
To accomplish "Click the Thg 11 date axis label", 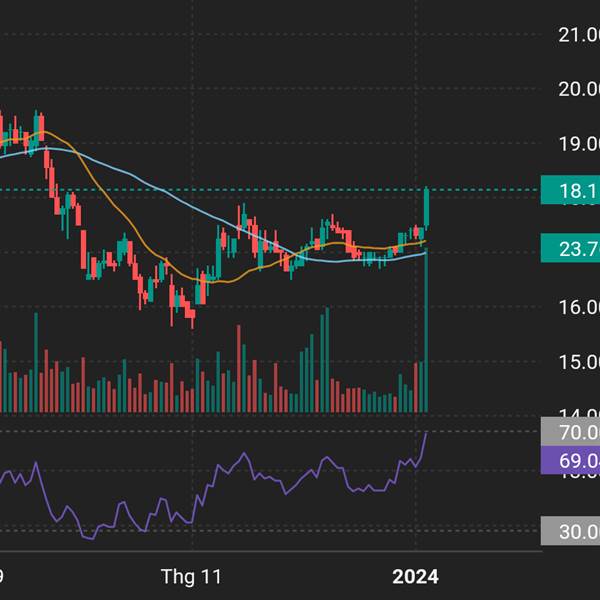I will pos(191,576).
